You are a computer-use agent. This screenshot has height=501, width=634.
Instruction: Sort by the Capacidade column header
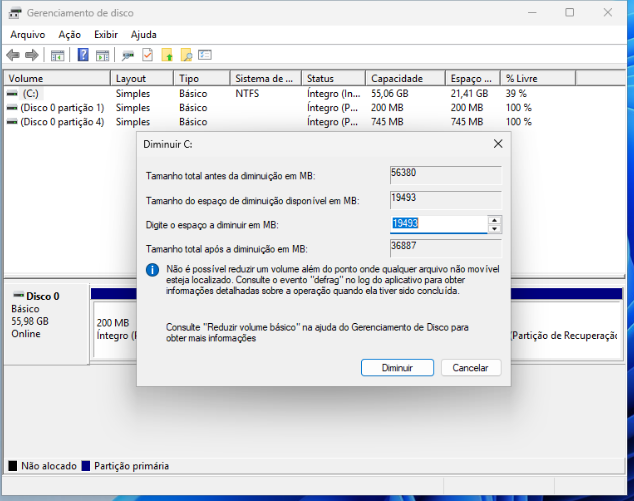click(406, 78)
